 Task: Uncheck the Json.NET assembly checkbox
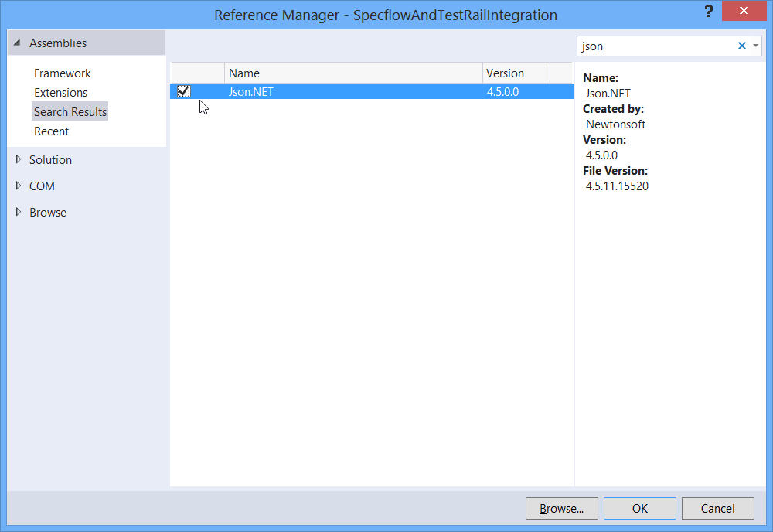(x=184, y=92)
